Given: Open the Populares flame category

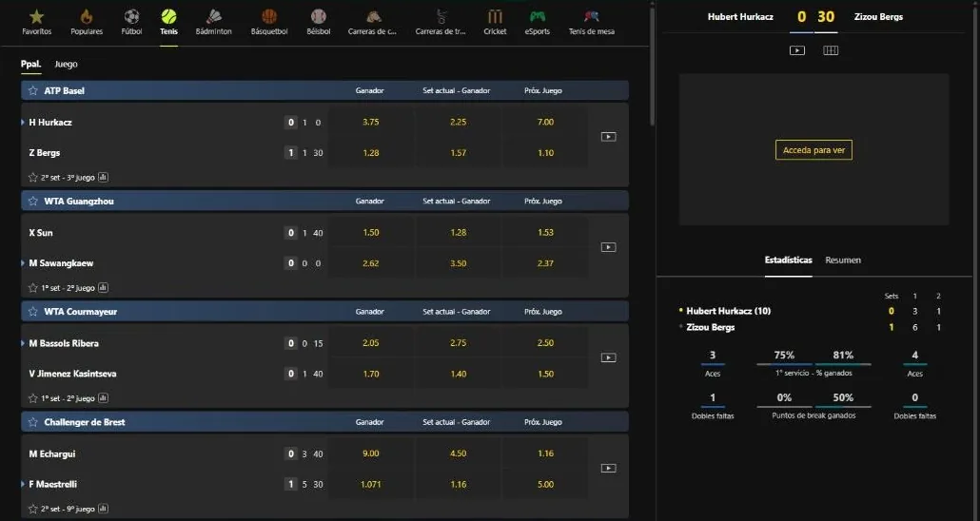Looking at the screenshot, I should (87, 17).
